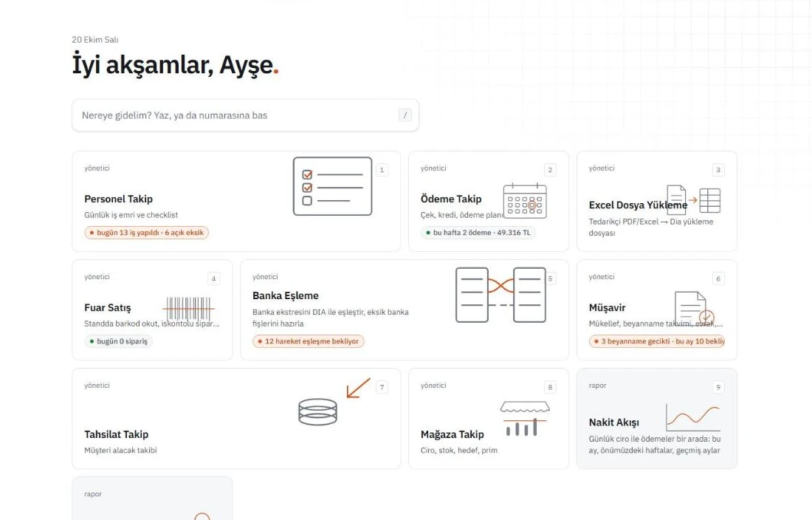Click the calendar icon on Ödeme Takip card
Image resolution: width=812 pixels, height=520 pixels.
pyautogui.click(x=525, y=201)
